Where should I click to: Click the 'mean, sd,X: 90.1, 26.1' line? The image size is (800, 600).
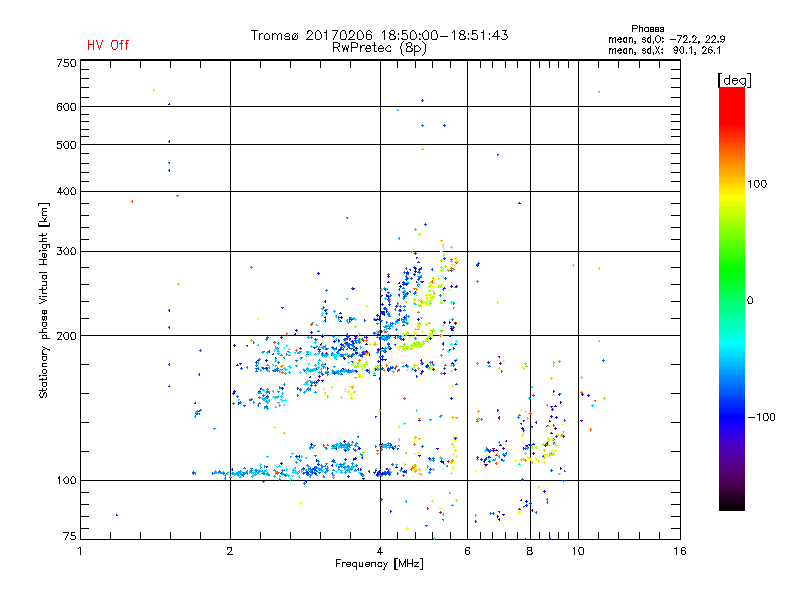coord(664,50)
